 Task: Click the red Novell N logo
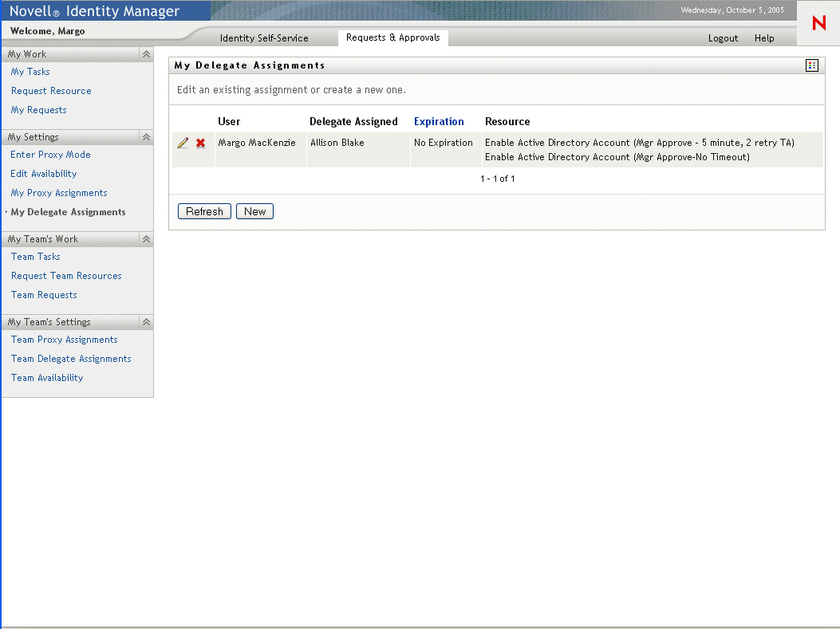coord(818,23)
